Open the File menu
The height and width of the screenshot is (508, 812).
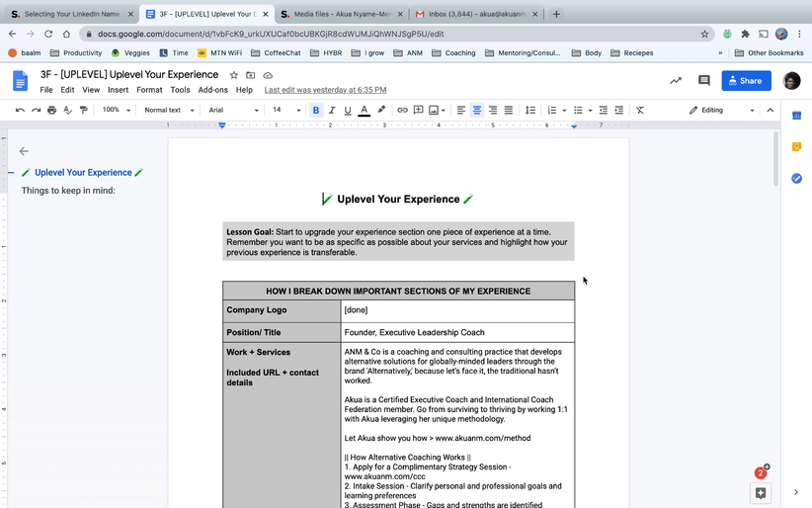point(46,90)
